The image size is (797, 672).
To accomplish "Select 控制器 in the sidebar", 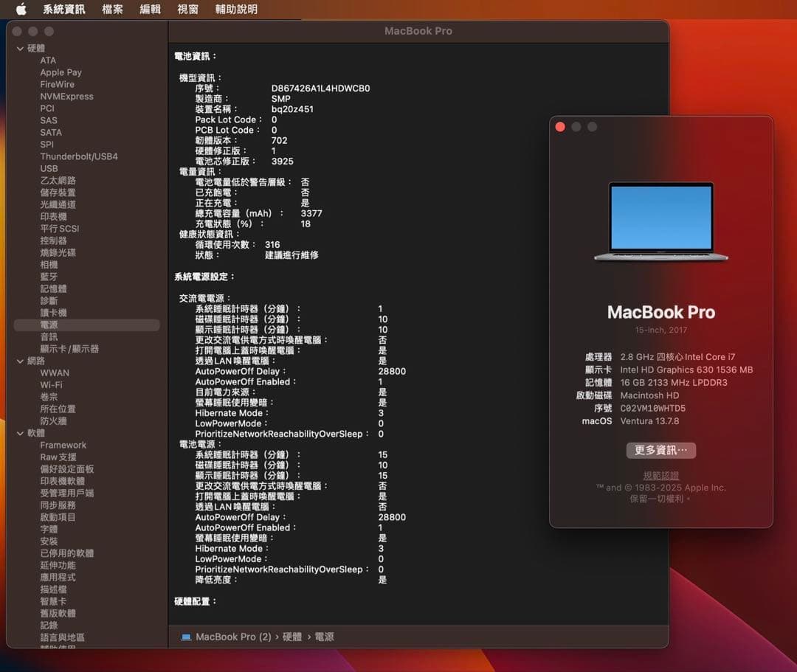I will coord(53,240).
